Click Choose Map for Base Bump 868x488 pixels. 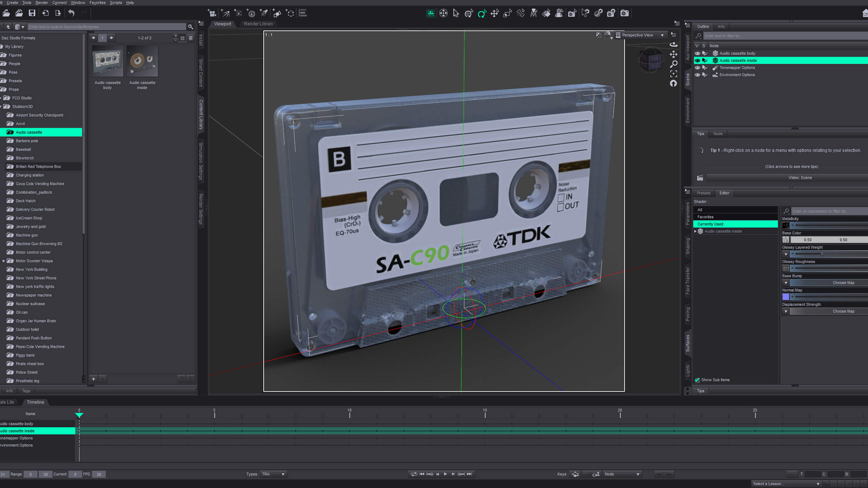pos(829,283)
